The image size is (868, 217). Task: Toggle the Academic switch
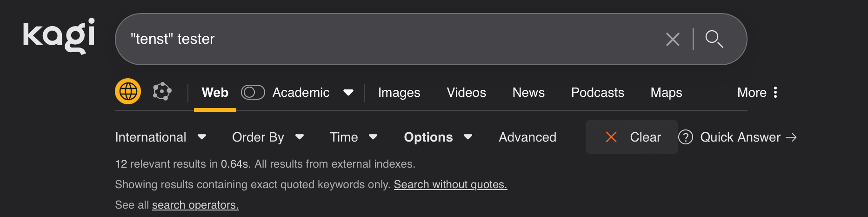253,92
